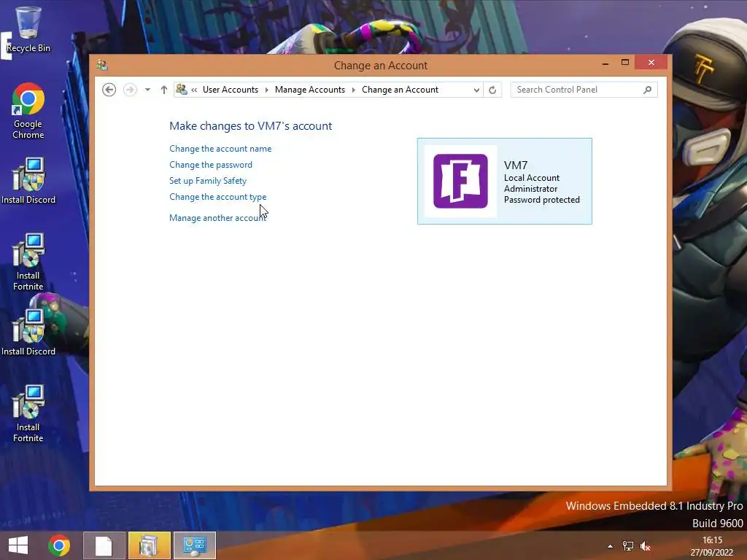Open Change the password link
747x560 pixels.
click(211, 165)
